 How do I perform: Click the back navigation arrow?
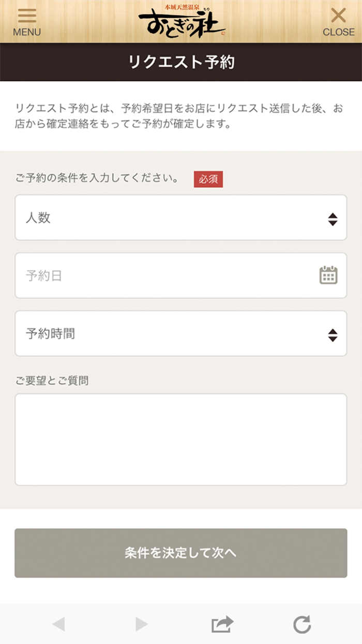[x=59, y=625]
